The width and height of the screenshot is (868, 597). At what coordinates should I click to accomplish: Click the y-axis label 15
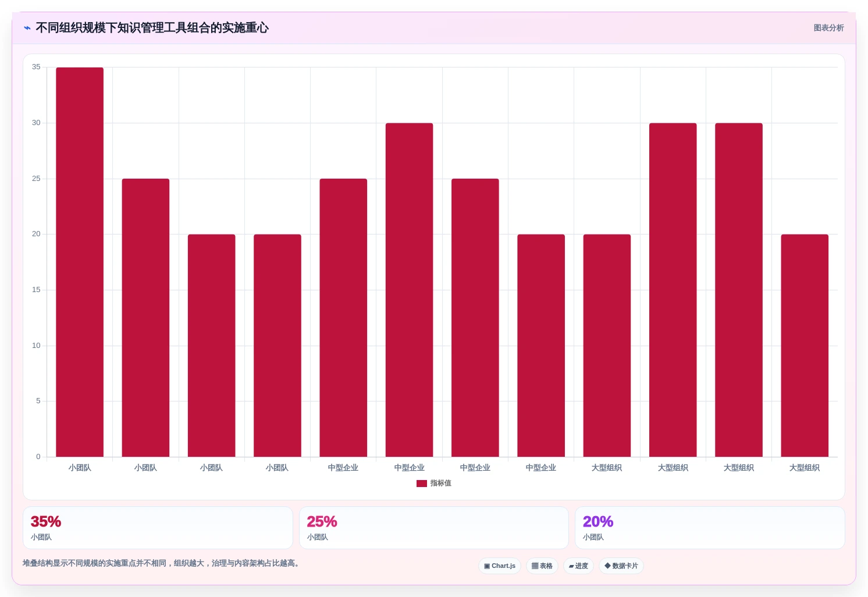point(37,290)
